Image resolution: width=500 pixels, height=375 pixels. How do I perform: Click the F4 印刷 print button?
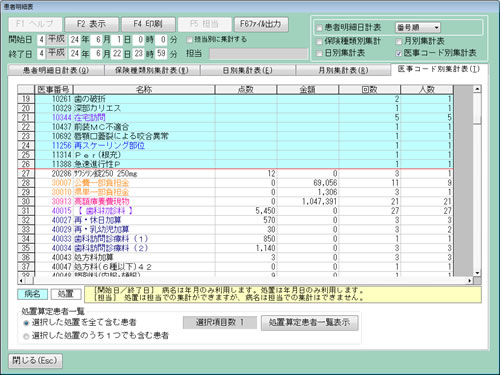pos(148,24)
